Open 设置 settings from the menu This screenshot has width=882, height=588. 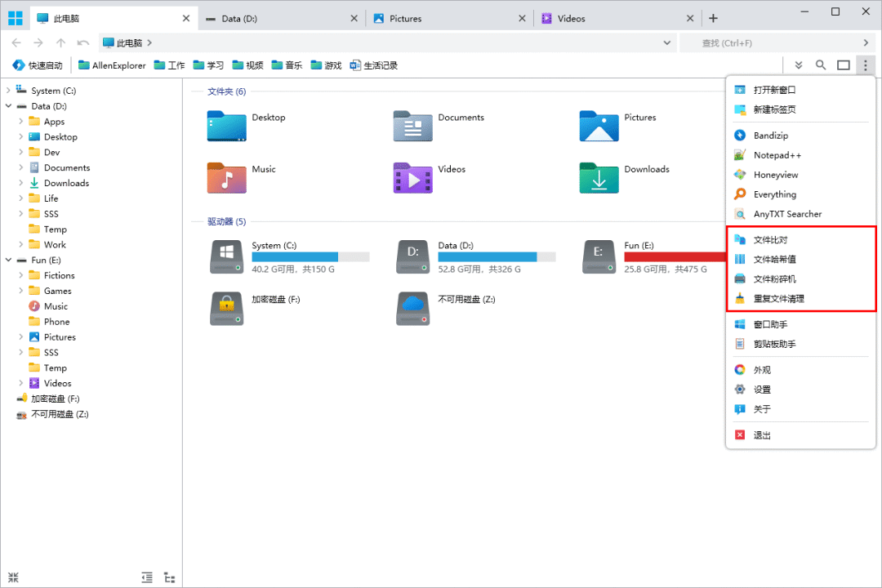[761, 390]
